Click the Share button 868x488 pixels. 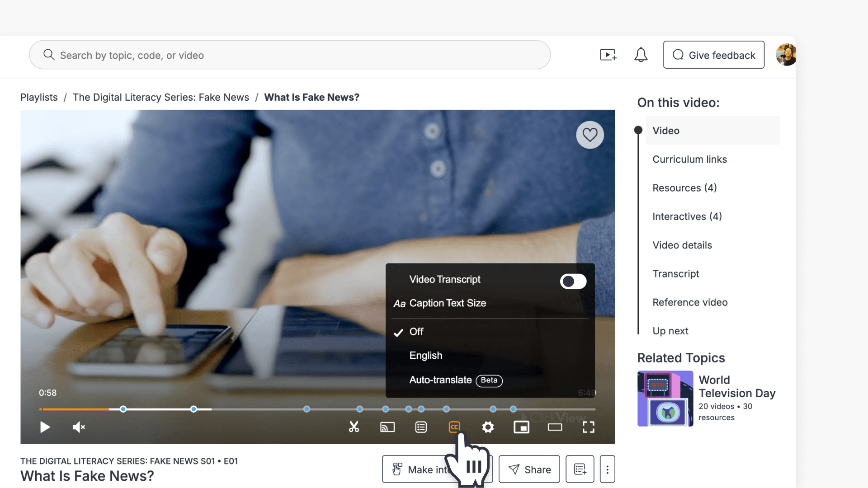point(529,469)
